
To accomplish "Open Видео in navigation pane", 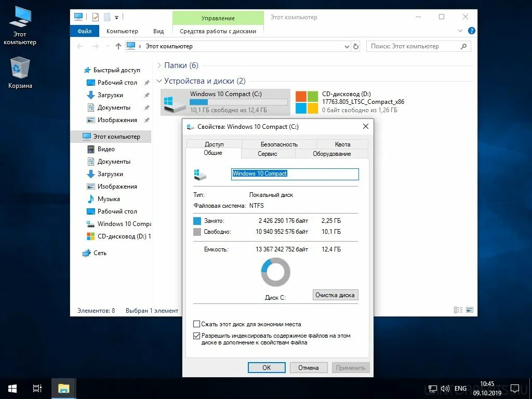I will coord(106,149).
